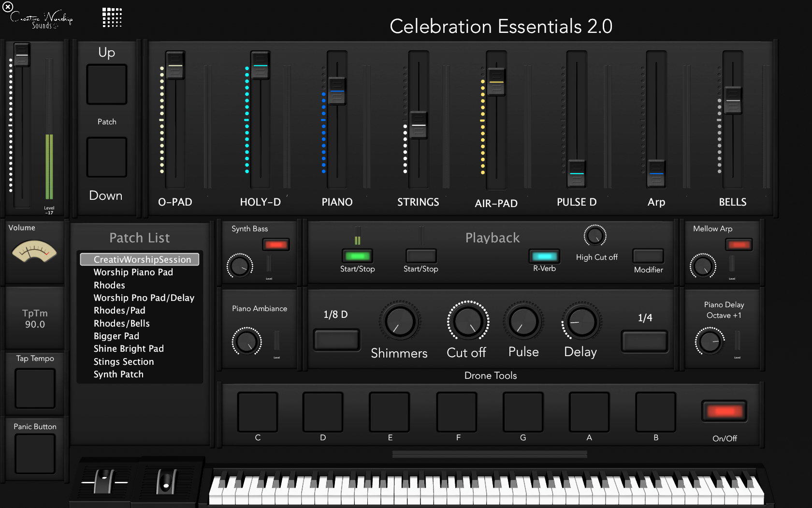Trigger the G drone pad
The image size is (812, 508).
click(x=523, y=412)
